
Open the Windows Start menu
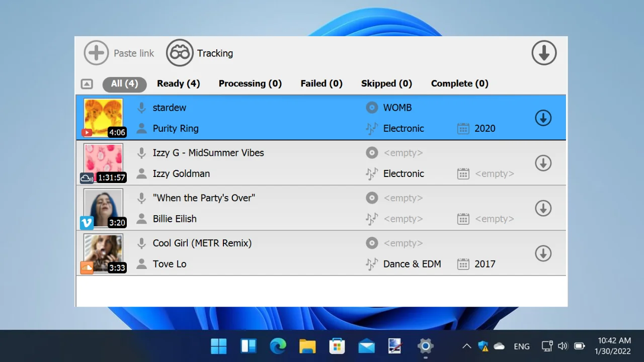[219, 346]
